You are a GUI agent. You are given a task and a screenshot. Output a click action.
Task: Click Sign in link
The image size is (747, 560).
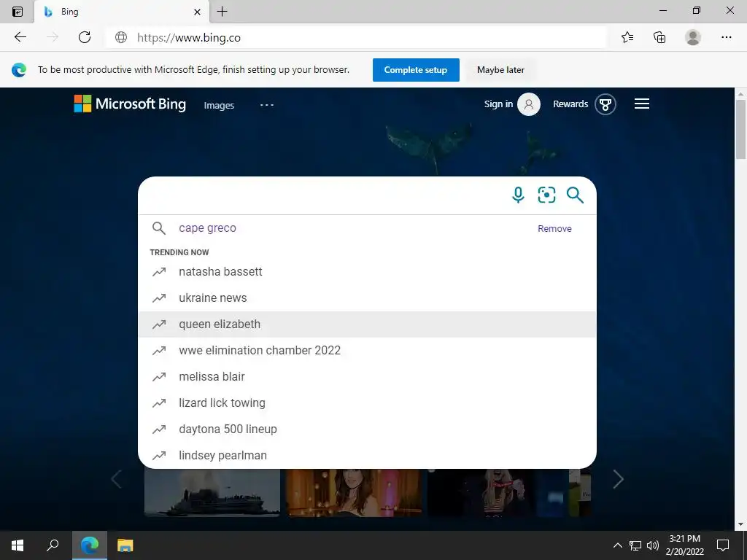(498, 104)
